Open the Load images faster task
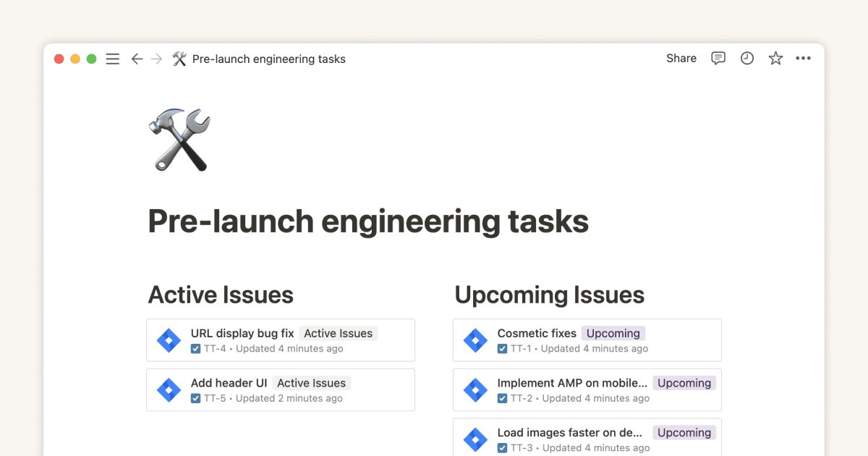The image size is (868, 456). coord(569,432)
